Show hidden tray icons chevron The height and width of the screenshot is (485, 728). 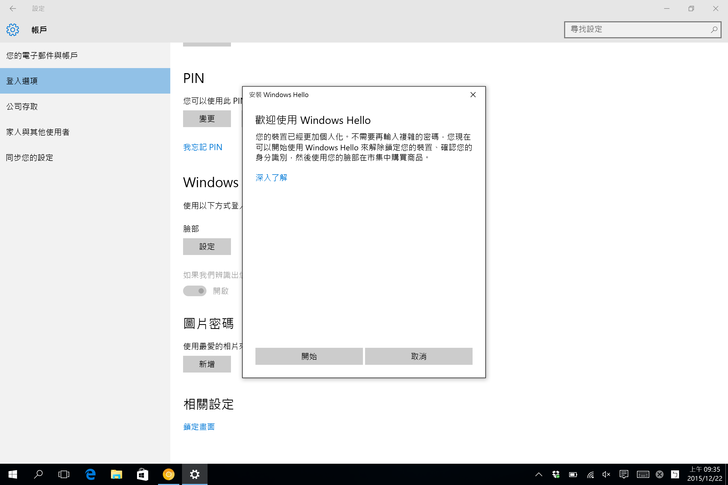pyautogui.click(x=539, y=474)
